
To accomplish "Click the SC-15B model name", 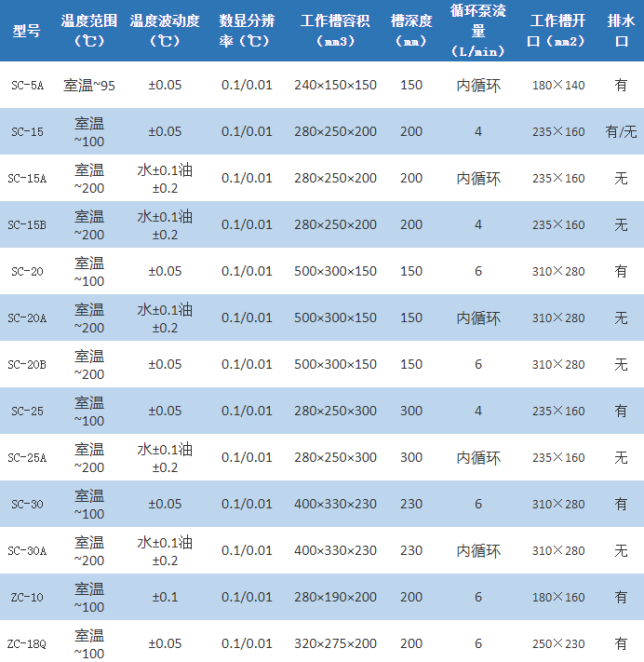I will tap(27, 225).
